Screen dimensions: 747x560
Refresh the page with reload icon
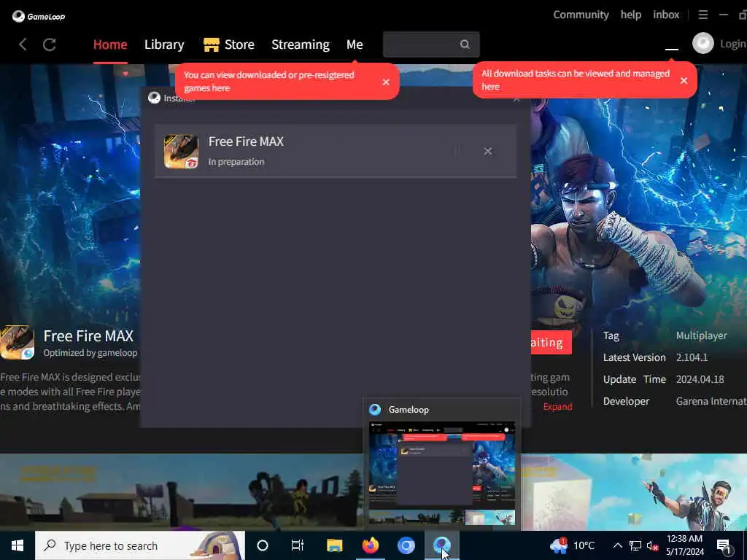[50, 44]
